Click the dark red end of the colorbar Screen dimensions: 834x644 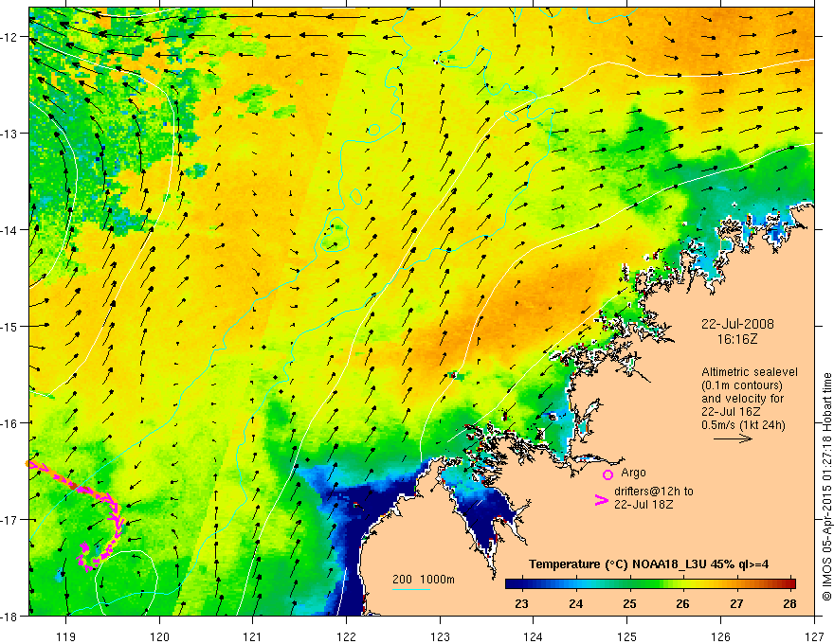pyautogui.click(x=791, y=584)
